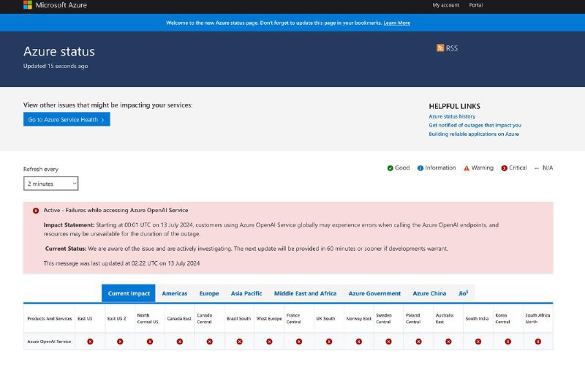Click the critical icon under Brazil South

239,342
